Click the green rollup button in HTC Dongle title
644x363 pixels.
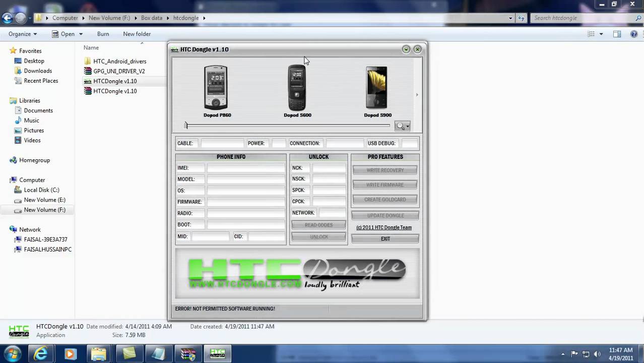406,49
